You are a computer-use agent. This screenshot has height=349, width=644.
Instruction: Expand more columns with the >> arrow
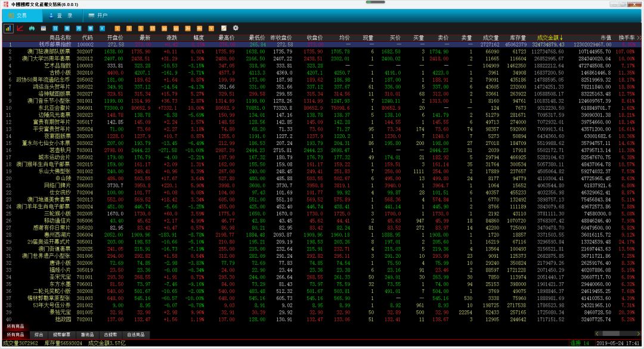pos(639,38)
